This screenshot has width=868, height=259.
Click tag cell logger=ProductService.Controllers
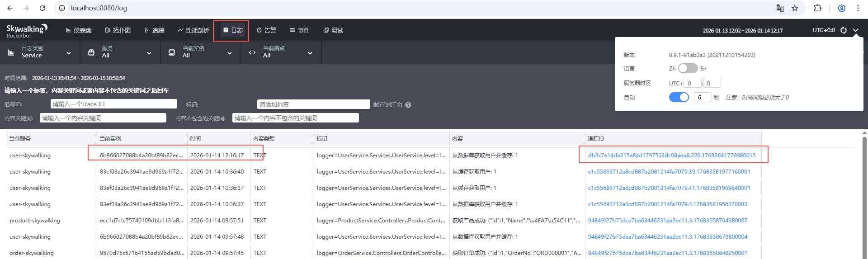tap(381, 220)
